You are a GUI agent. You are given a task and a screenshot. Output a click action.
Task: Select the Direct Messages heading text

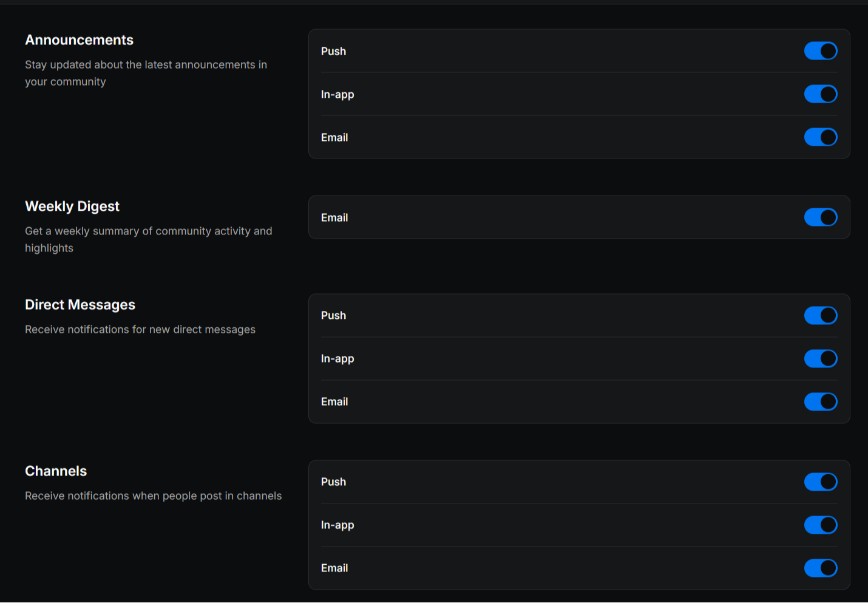tap(80, 305)
